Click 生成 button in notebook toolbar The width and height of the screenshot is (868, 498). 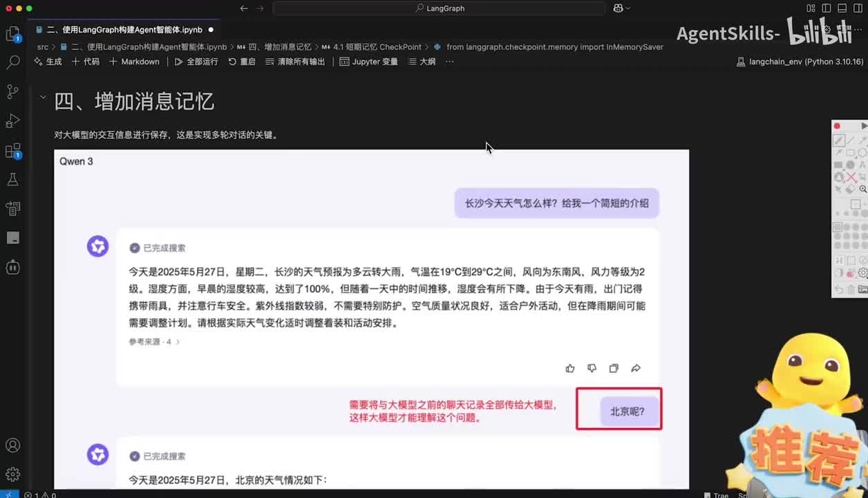click(48, 62)
